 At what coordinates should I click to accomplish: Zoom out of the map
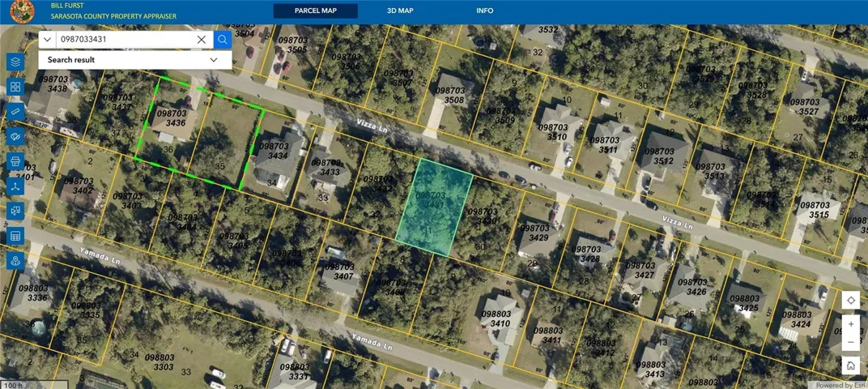850,342
